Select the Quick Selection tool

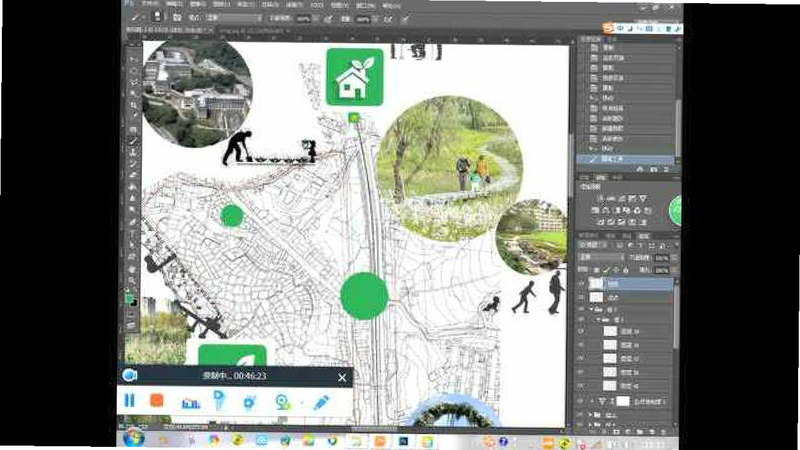134,93
